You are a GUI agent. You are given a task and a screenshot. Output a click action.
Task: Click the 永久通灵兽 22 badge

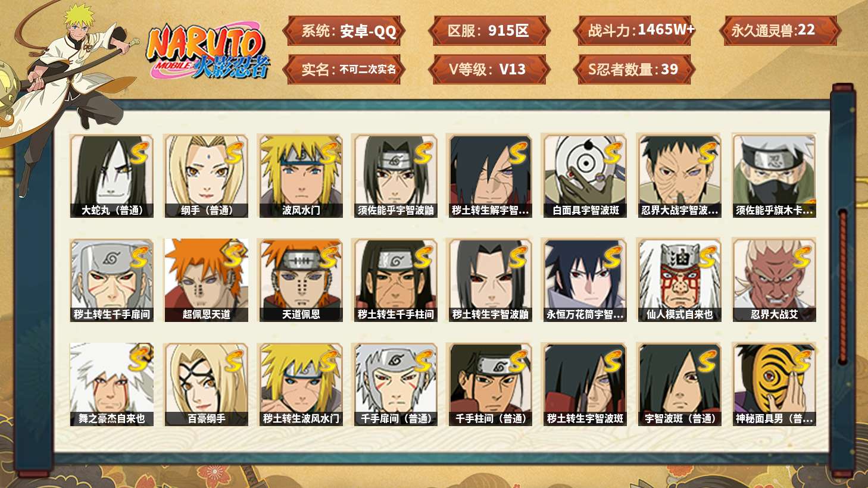click(779, 31)
